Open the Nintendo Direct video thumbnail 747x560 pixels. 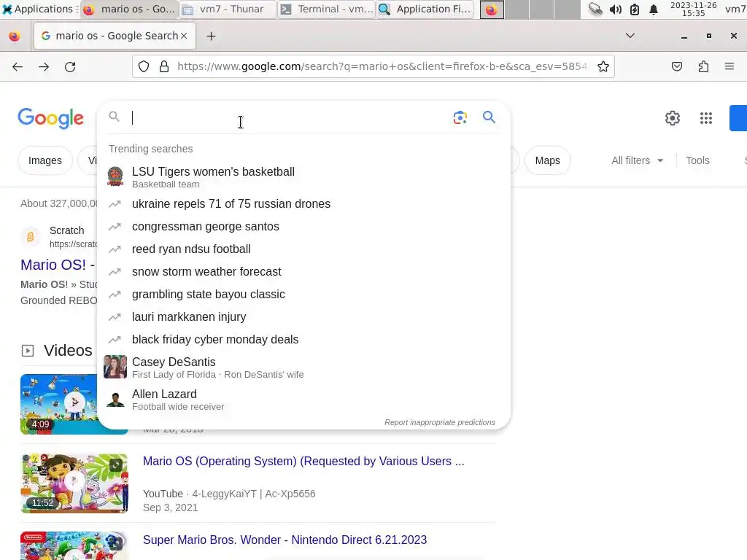click(74, 545)
